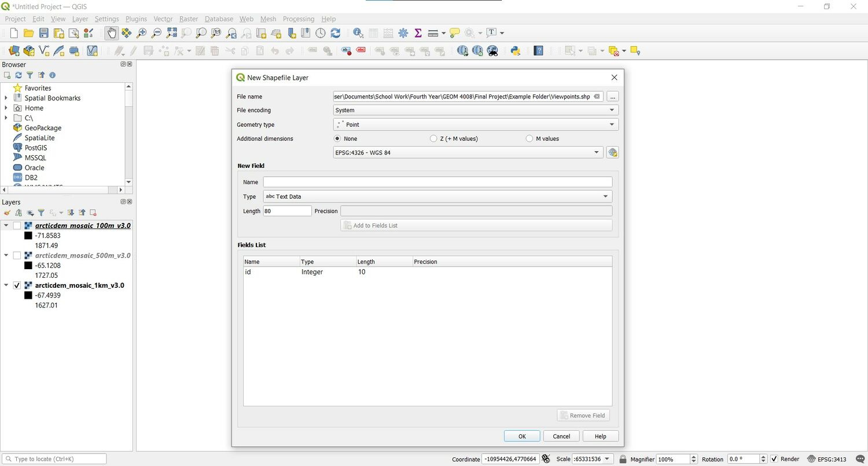The image size is (868, 466).
Task: Select the Z (+ M values) radio button
Action: tap(433, 138)
